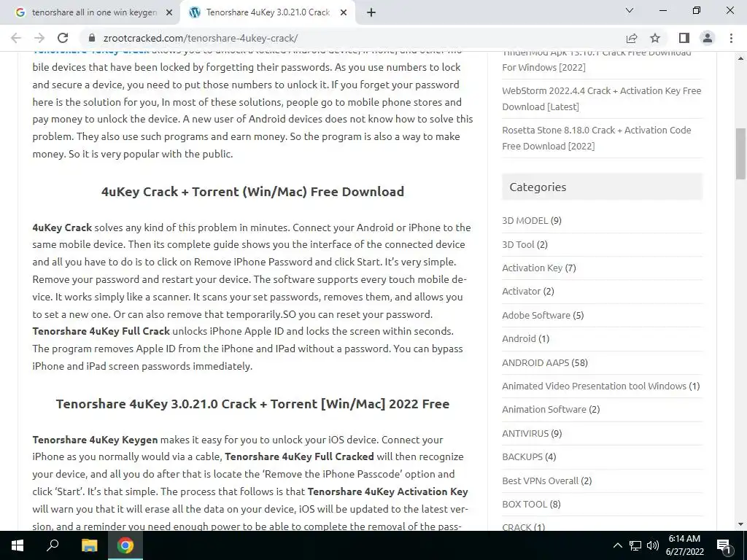The height and width of the screenshot is (560, 747).
Task: Open the Android category link
Action: pyautogui.click(x=519, y=338)
